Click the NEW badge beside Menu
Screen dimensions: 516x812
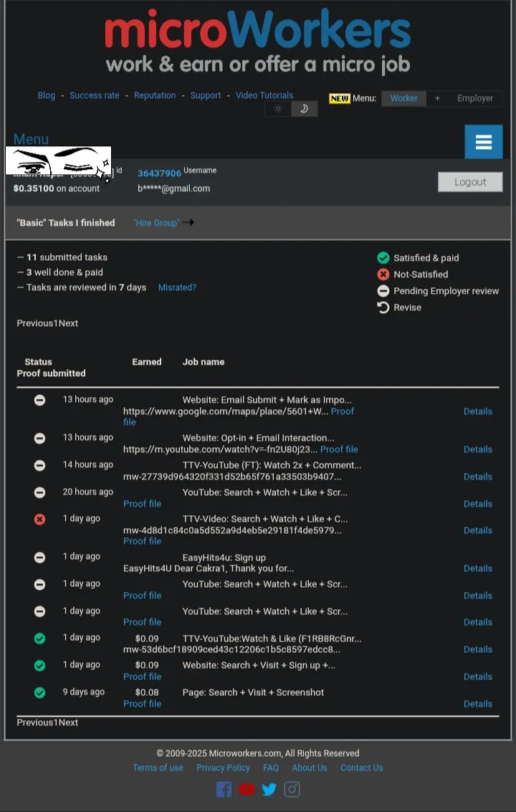[x=340, y=98]
